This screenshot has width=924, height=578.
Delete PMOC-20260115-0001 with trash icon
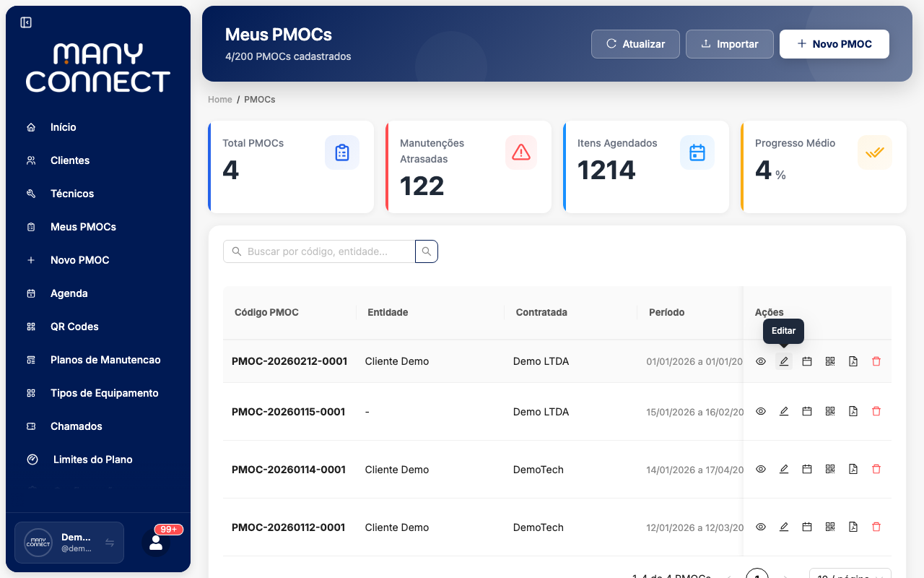(x=876, y=411)
